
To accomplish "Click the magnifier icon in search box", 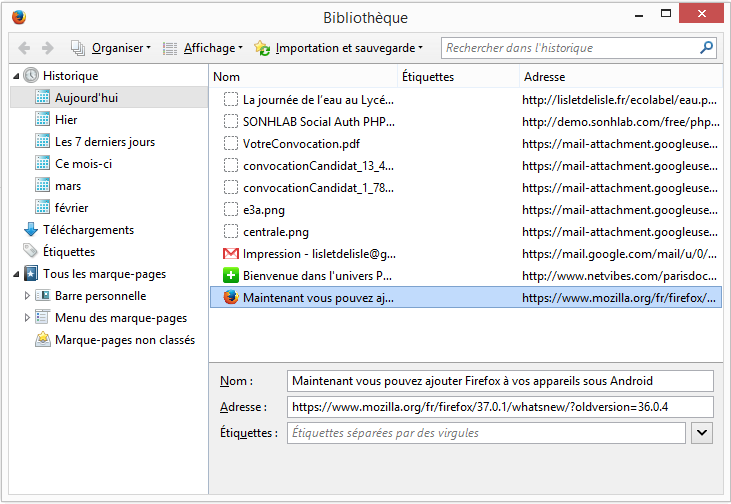I will pyautogui.click(x=706, y=47).
